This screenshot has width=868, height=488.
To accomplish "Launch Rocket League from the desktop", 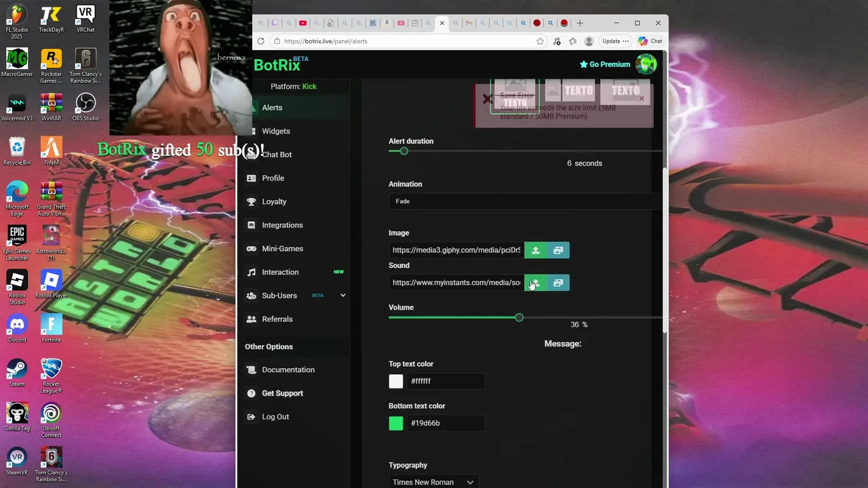I will coord(51,377).
